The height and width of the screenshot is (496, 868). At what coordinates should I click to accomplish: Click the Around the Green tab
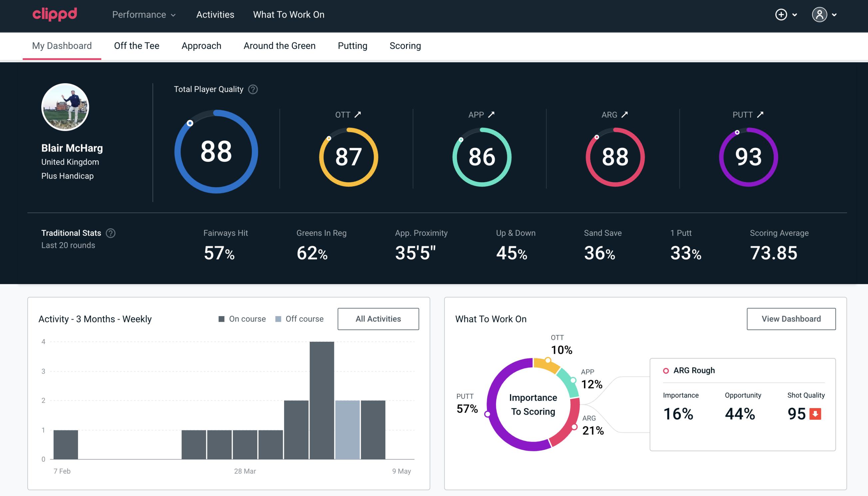279,45
